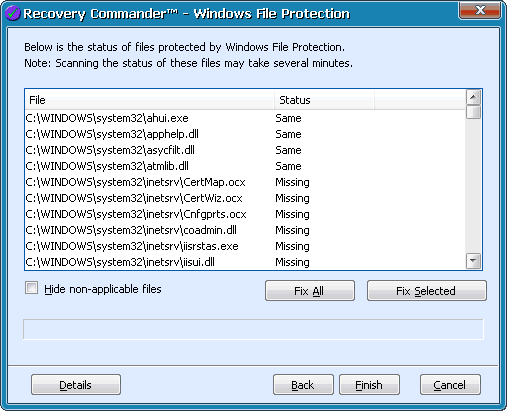Click the scrollbar up arrow
The image size is (507, 411).
(473, 97)
